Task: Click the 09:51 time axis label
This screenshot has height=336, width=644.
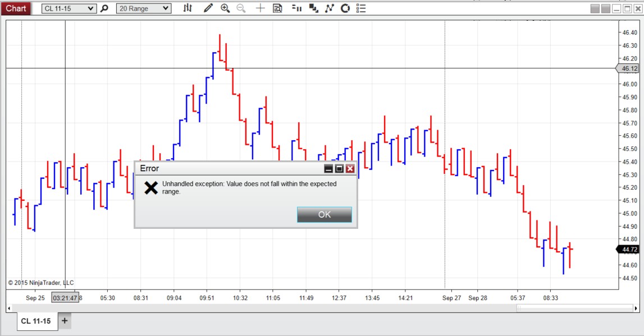Action: click(x=207, y=298)
